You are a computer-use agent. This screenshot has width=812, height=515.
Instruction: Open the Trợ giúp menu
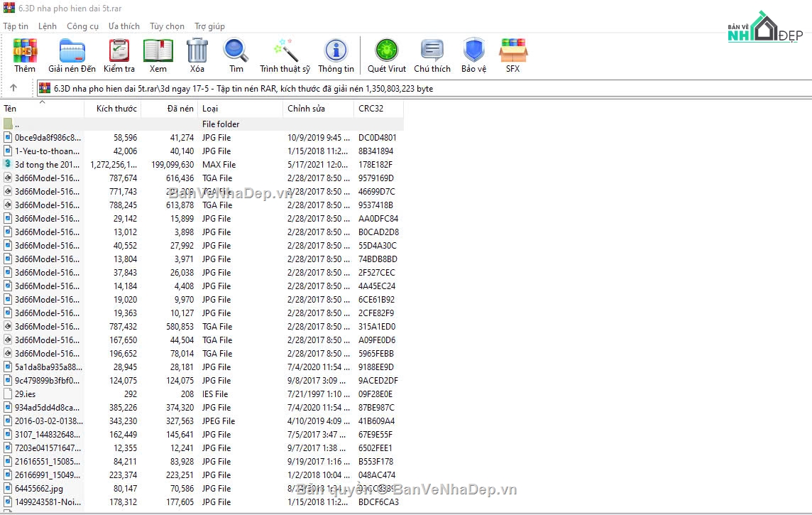(x=209, y=26)
